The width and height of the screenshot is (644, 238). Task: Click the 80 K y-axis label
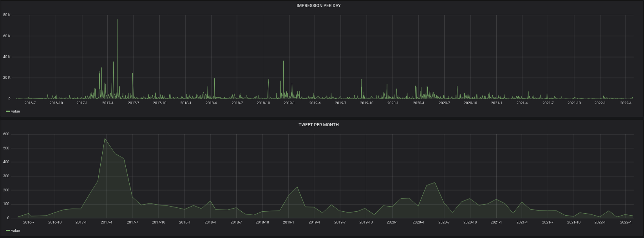coord(7,15)
